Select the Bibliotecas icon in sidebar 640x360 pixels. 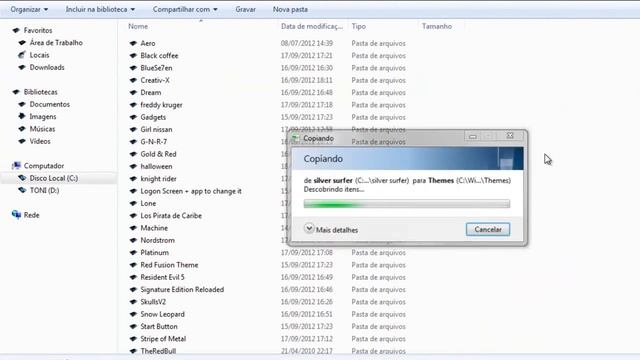(x=16, y=92)
